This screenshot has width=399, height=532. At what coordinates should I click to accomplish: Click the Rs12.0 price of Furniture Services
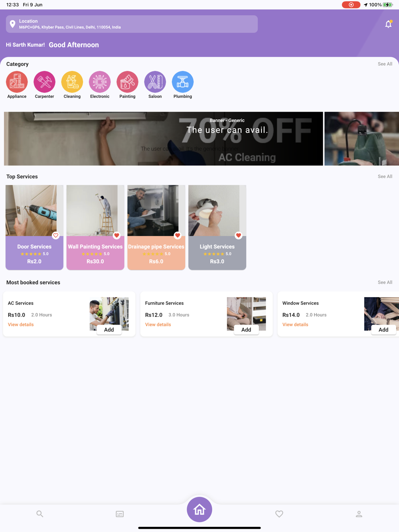pyautogui.click(x=154, y=315)
